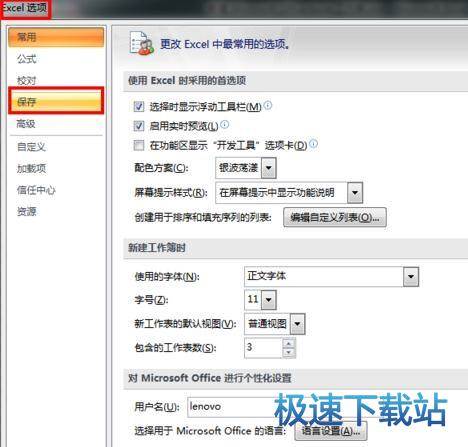Screen dimensions: 468x447
Task: Click the 普通视图 view value
Action: click(267, 324)
